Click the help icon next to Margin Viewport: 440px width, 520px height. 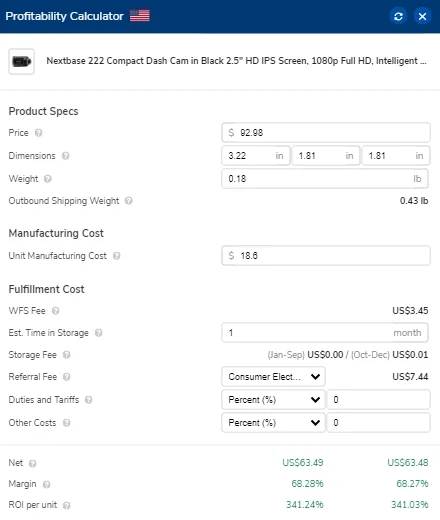(47, 484)
